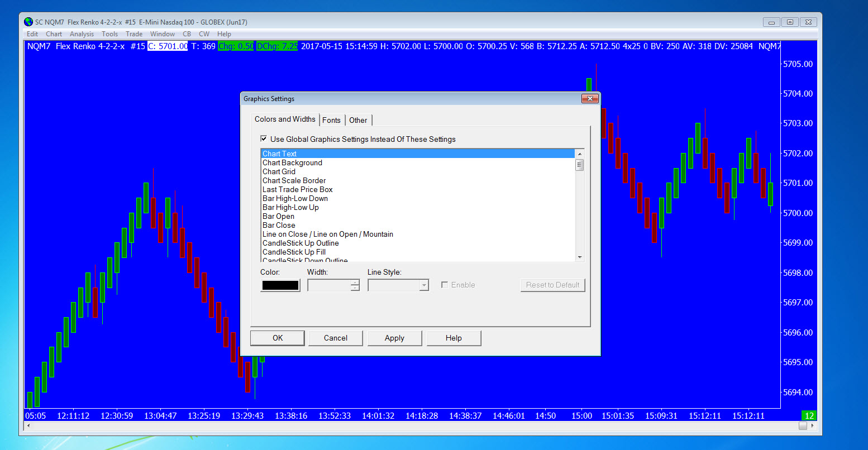Toggle Use Global Graphics Settings checkbox
Viewport: 868px width, 450px height.
[264, 139]
